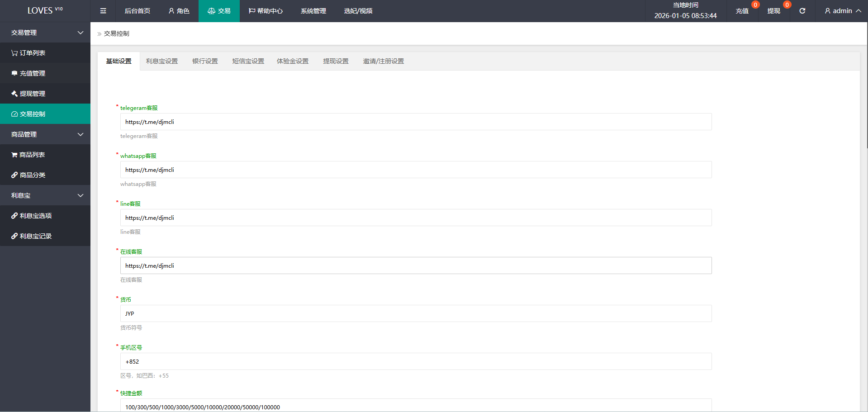Viewport: 868px width, 412px height.
Task: Click the refresh icon in top bar
Action: tap(802, 11)
